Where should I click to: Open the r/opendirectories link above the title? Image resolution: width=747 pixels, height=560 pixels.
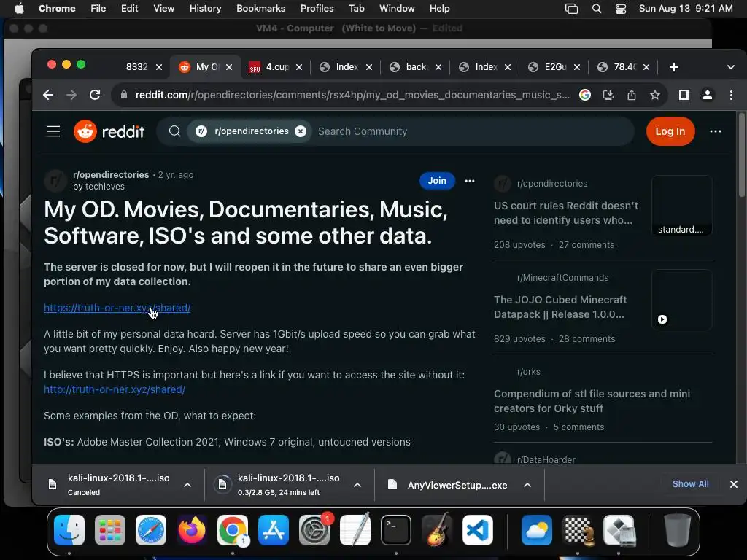point(111,175)
